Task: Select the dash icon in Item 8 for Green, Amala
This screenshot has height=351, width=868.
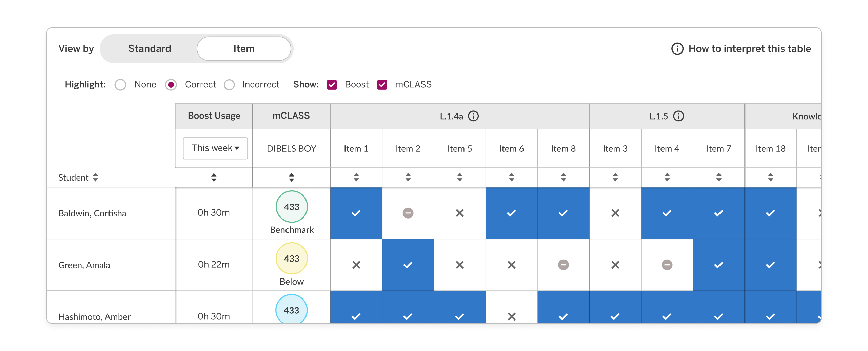Action: pyautogui.click(x=563, y=265)
